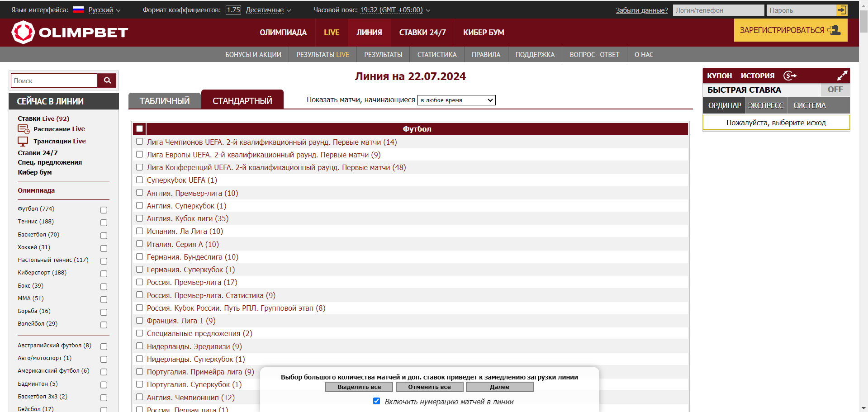
Task: Toggle the quick bet OFF switch
Action: click(x=835, y=90)
